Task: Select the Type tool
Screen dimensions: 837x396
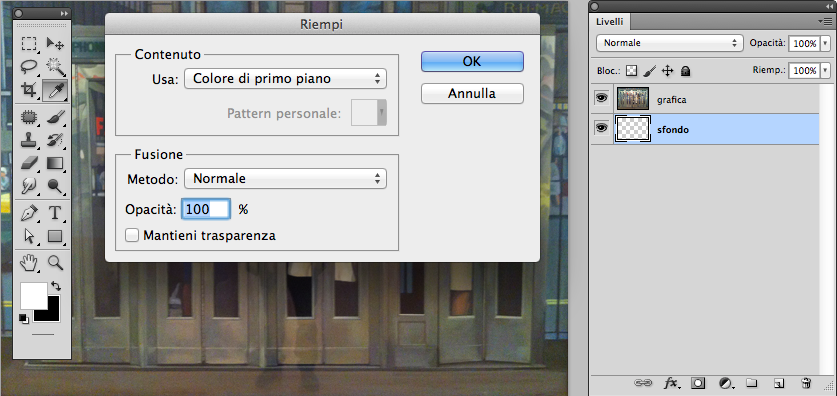Action: (x=55, y=213)
